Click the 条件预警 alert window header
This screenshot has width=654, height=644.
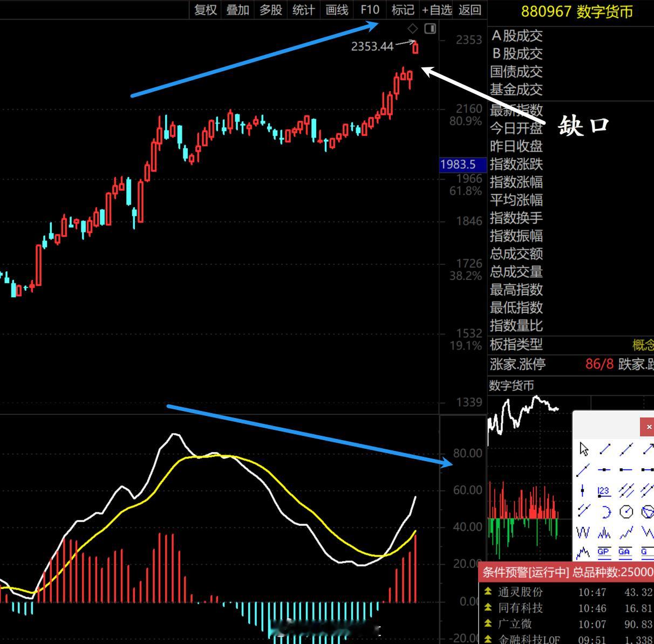click(566, 571)
